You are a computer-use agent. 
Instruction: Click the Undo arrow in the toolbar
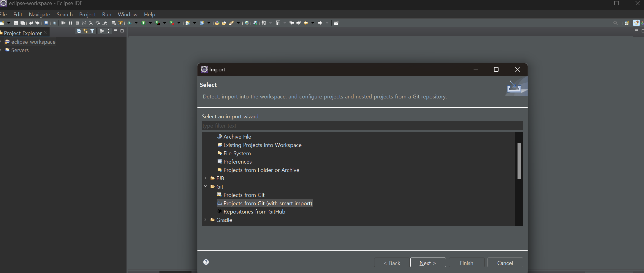pyautogui.click(x=31, y=23)
